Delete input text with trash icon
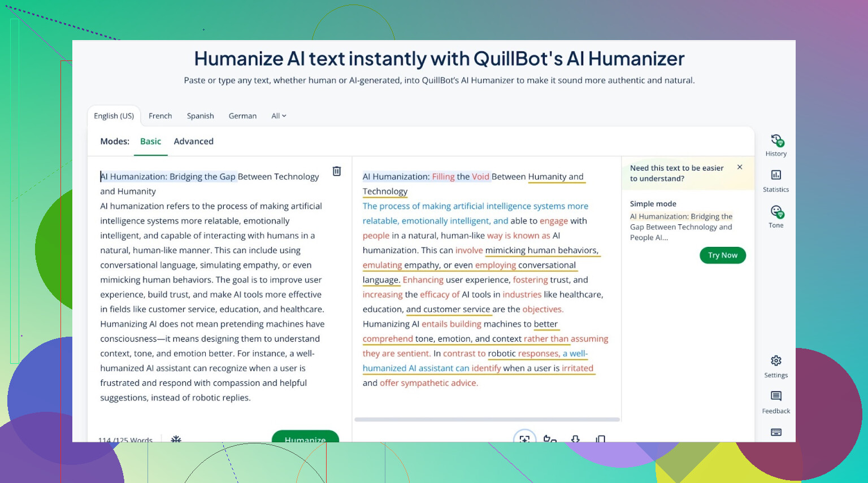Viewport: 868px width, 483px height. pyautogui.click(x=337, y=171)
